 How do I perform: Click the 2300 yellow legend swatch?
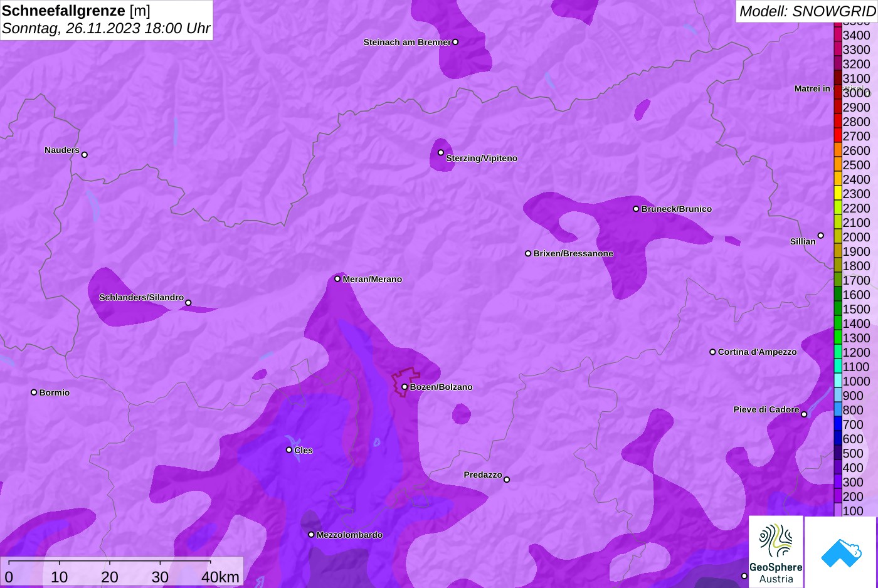(x=837, y=194)
